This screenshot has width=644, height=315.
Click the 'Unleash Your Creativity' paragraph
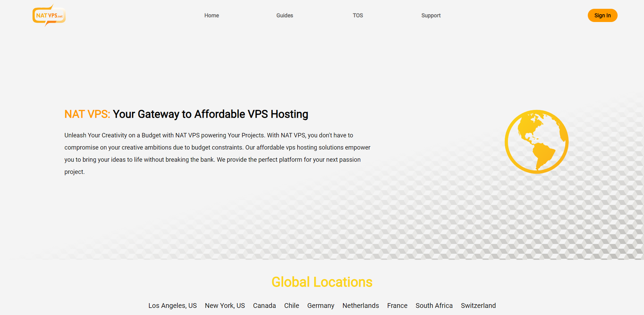[x=217, y=153]
